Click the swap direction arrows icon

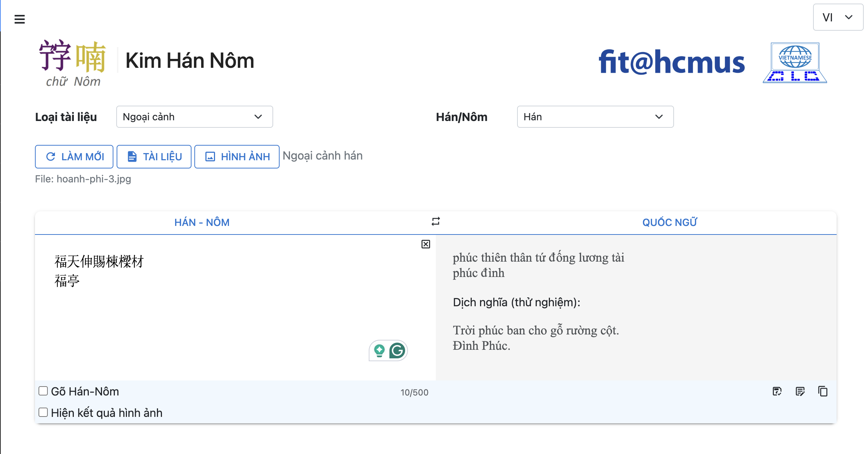(435, 222)
